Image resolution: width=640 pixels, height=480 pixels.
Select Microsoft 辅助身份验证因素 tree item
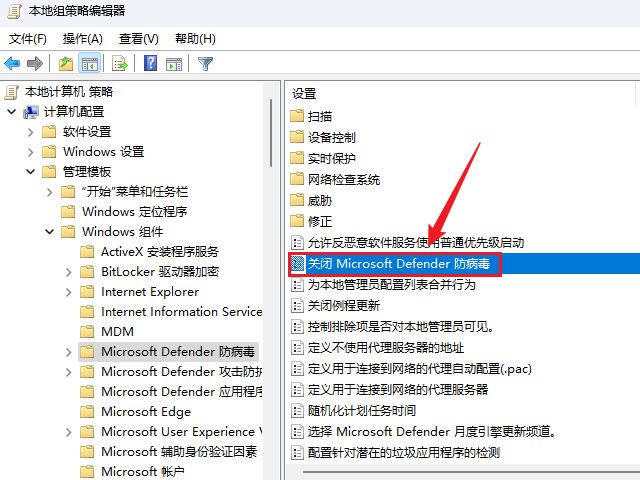(179, 452)
